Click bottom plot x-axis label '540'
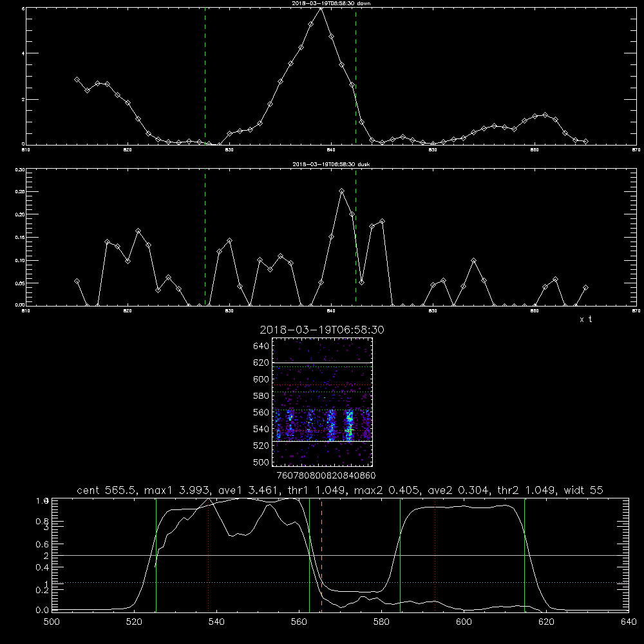644x644 pixels. tap(216, 622)
